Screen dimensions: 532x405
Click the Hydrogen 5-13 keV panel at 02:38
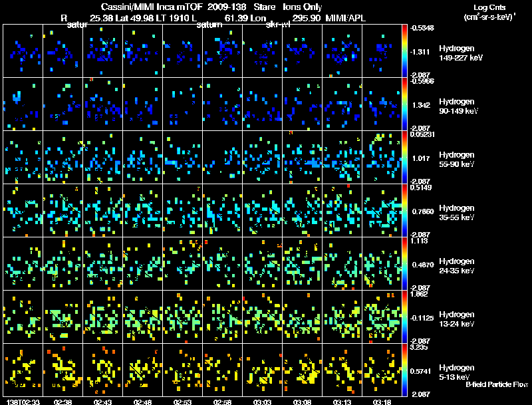click(x=63, y=370)
